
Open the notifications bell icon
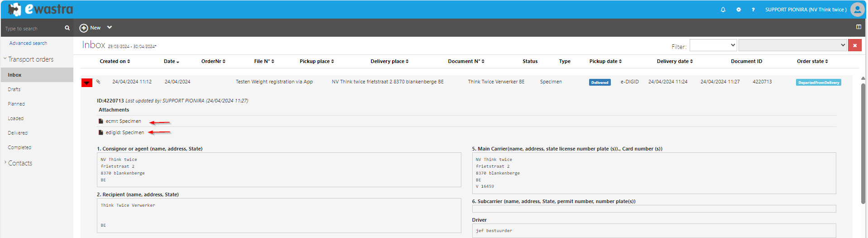click(x=723, y=10)
